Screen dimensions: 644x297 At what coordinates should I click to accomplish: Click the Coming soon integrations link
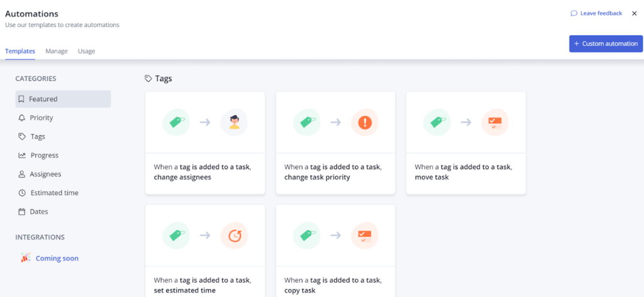(x=57, y=258)
